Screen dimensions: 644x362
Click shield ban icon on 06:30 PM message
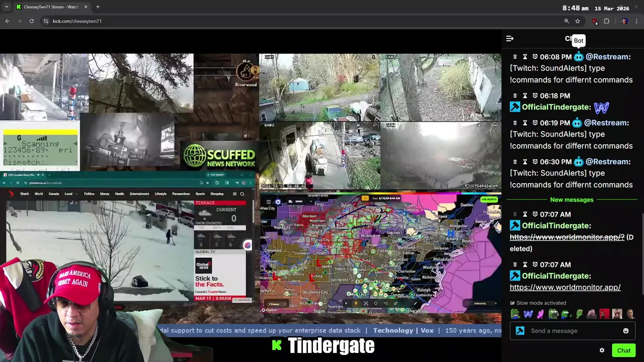click(535, 162)
